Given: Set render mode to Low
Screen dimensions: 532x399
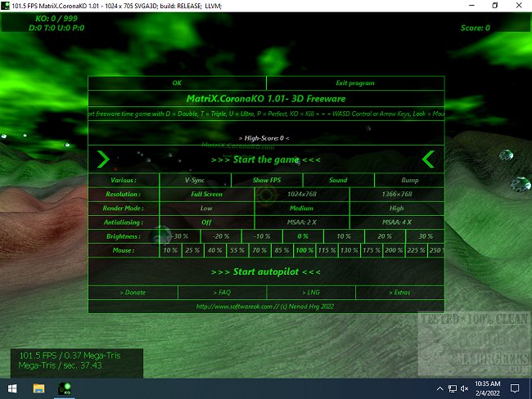Looking at the screenshot, I should coord(206,208).
